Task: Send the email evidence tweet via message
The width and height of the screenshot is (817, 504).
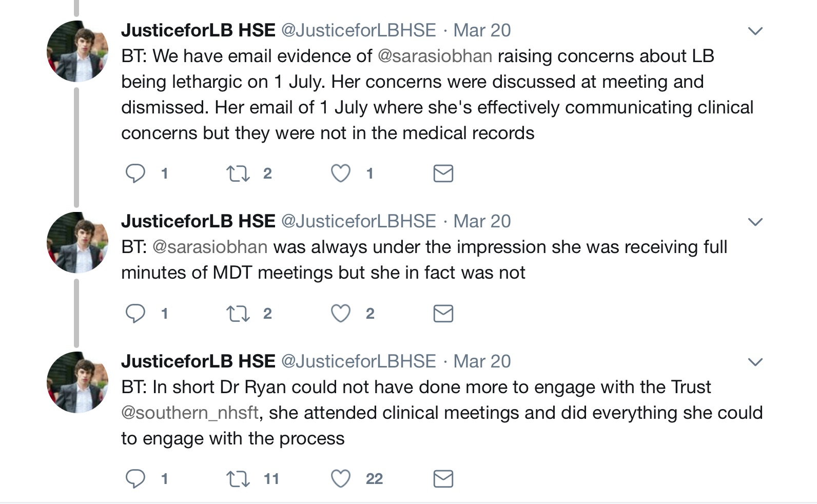Action: pyautogui.click(x=443, y=173)
